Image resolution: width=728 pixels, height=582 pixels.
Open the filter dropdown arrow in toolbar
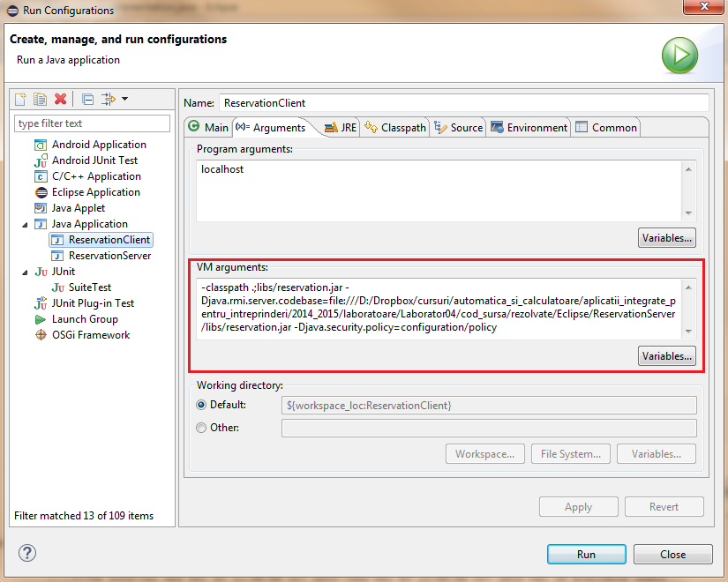coord(125,99)
